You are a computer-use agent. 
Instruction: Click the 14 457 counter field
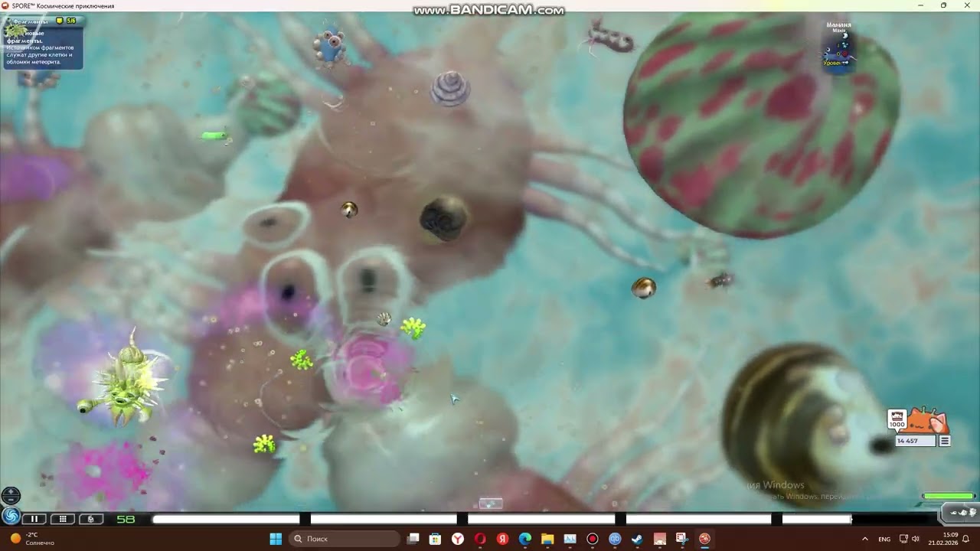(916, 441)
